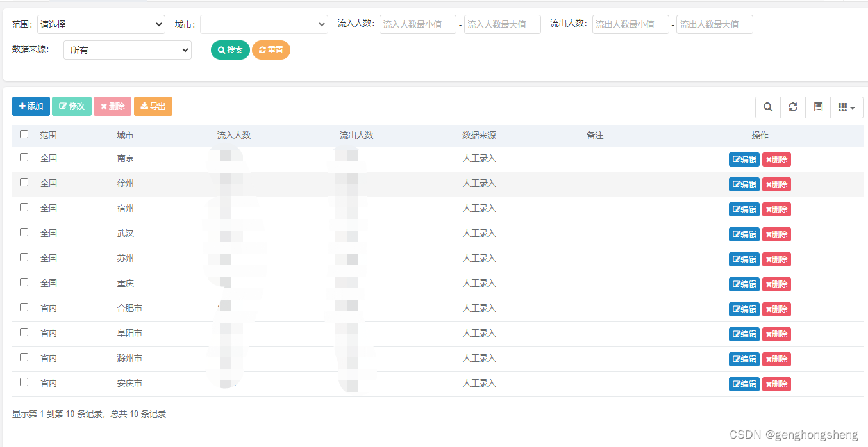Click 编辑 on the 南京 row

[x=744, y=159]
